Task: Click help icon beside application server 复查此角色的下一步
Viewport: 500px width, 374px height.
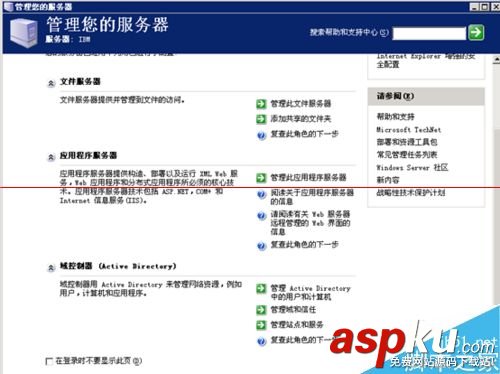Action: pyautogui.click(x=261, y=246)
